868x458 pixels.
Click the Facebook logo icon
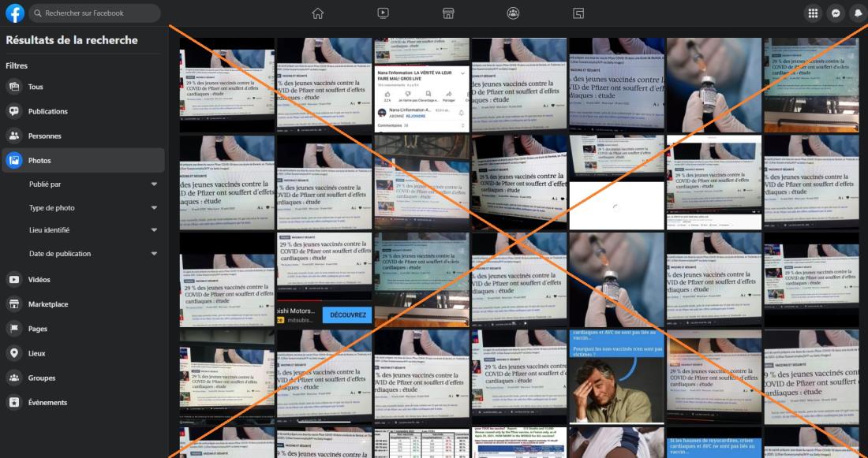tap(15, 13)
